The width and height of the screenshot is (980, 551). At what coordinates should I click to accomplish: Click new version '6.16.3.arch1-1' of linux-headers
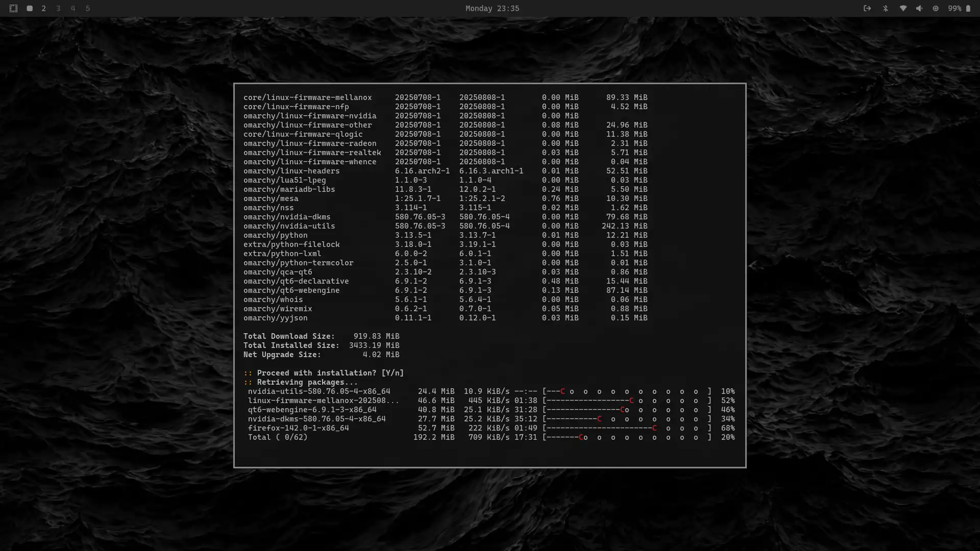click(491, 171)
